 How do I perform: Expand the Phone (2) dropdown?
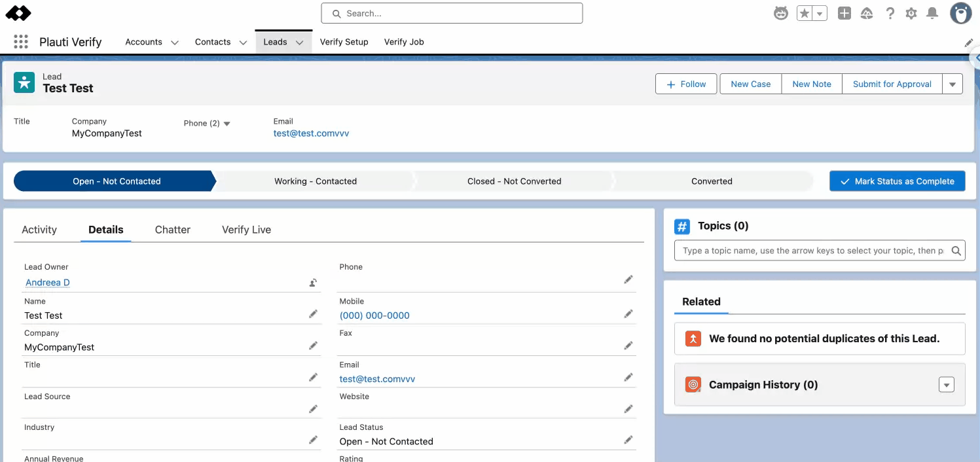227,124
